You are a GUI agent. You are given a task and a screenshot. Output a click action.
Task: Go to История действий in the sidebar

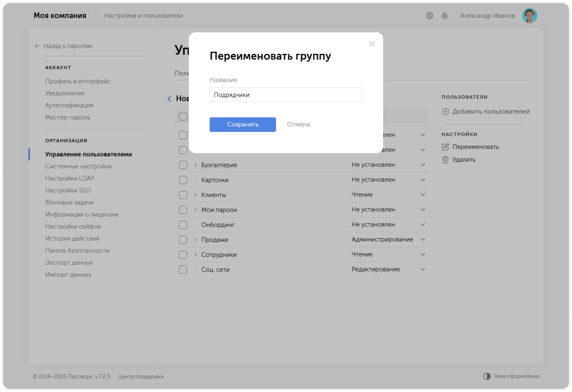tap(72, 238)
